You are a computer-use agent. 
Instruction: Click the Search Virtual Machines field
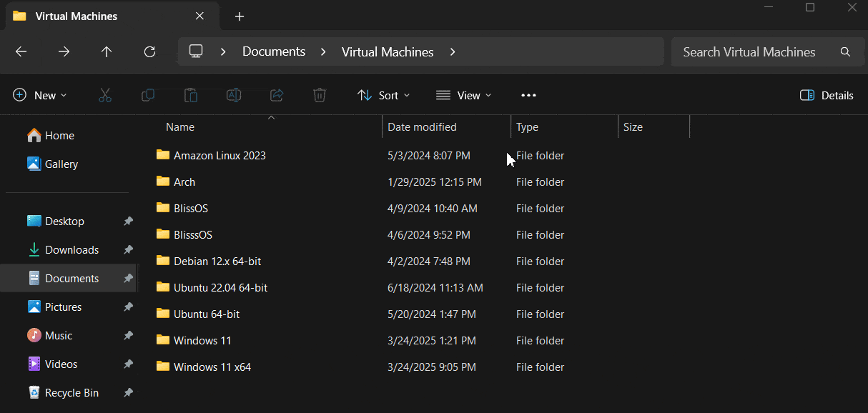749,51
